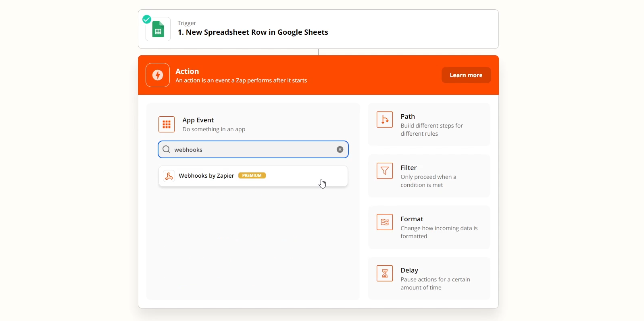Choose the Format action option
The image size is (644, 321).
click(429, 227)
